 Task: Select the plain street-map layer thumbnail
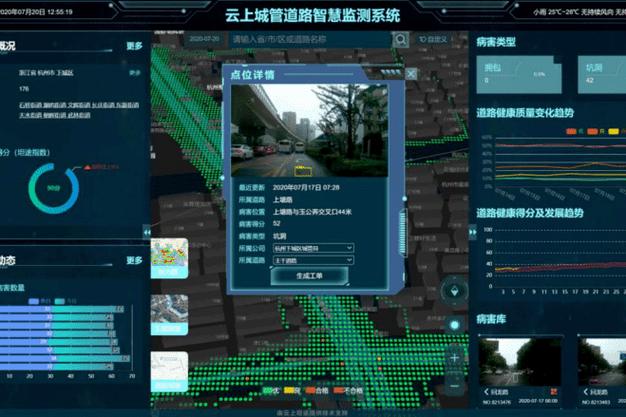169,372
